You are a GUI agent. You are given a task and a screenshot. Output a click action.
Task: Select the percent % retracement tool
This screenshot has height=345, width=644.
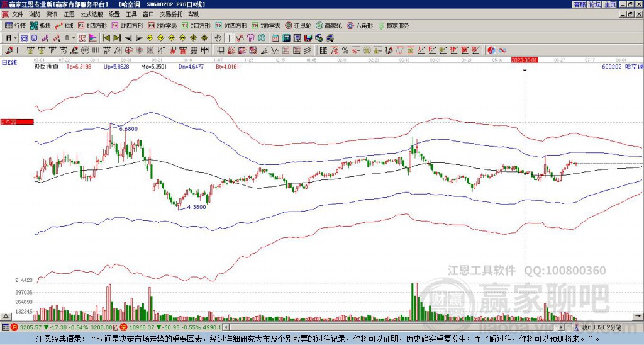345,50
